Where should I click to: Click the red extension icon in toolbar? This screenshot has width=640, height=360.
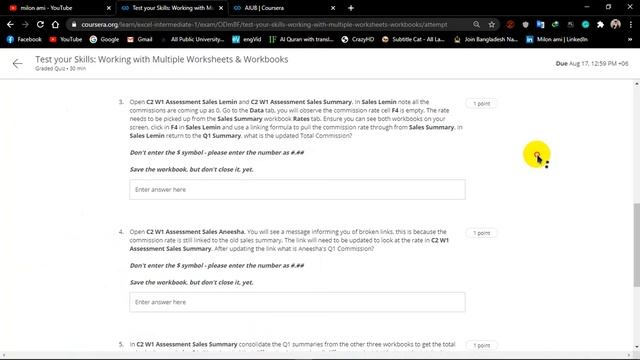pyautogui.click(x=510, y=24)
